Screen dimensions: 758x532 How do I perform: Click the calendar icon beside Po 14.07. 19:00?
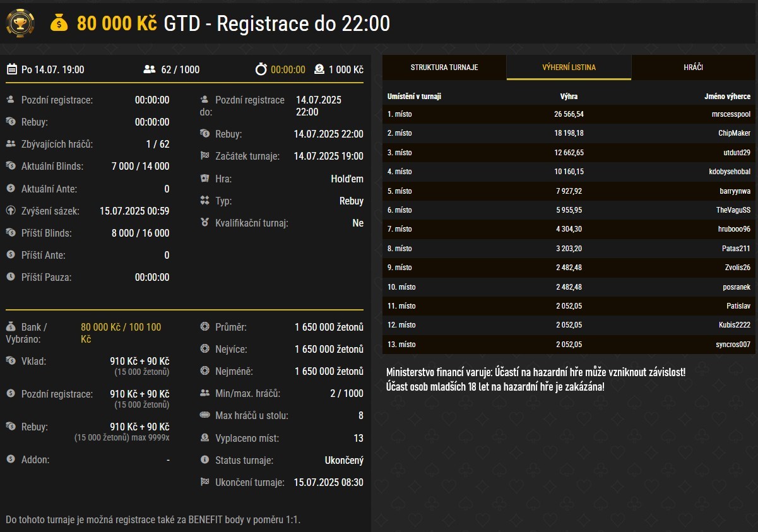pyautogui.click(x=11, y=69)
